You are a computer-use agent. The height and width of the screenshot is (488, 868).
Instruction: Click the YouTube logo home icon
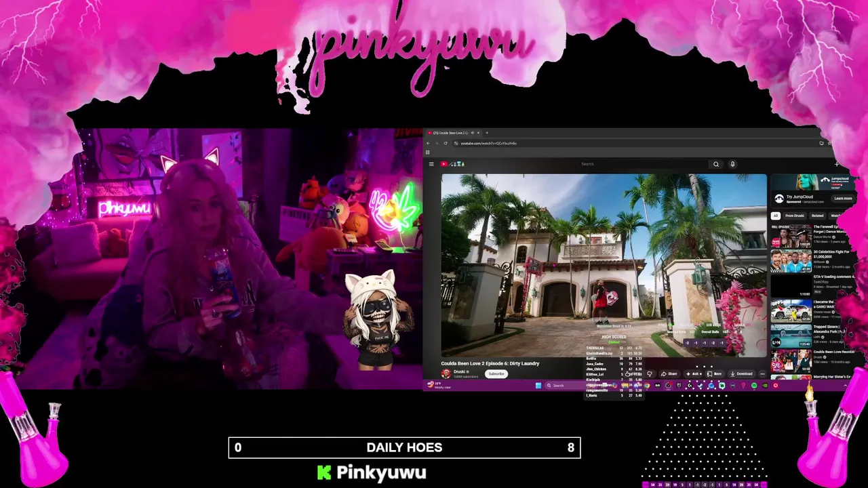[452, 164]
